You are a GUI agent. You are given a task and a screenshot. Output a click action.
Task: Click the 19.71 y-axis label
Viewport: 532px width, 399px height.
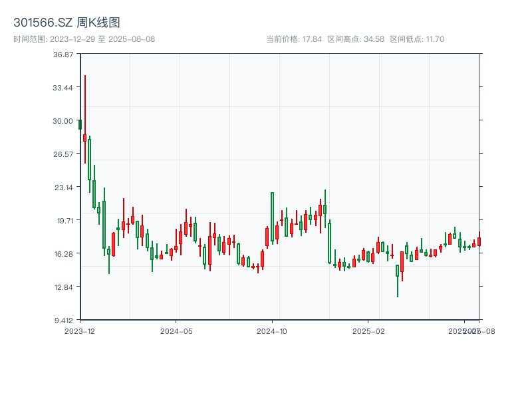click(65, 221)
